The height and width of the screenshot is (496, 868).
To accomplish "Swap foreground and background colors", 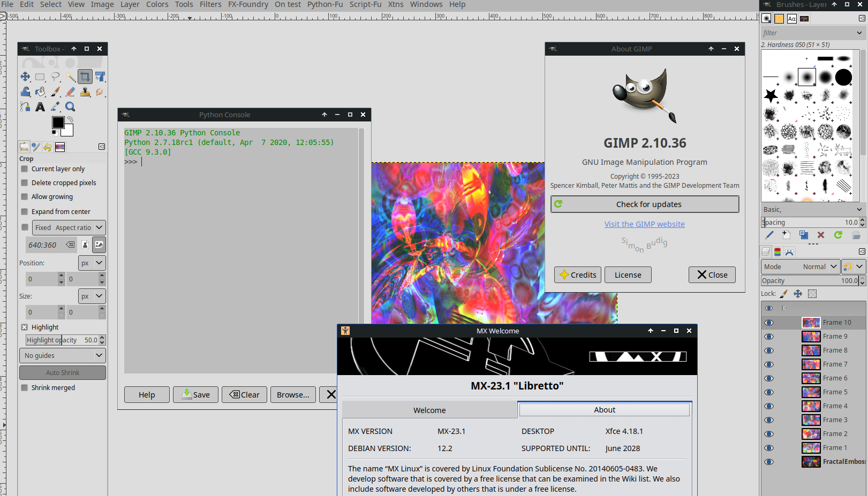I will 70,119.
